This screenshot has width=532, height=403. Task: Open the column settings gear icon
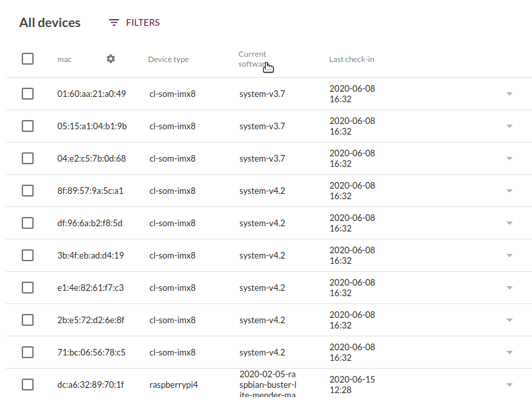coord(110,59)
